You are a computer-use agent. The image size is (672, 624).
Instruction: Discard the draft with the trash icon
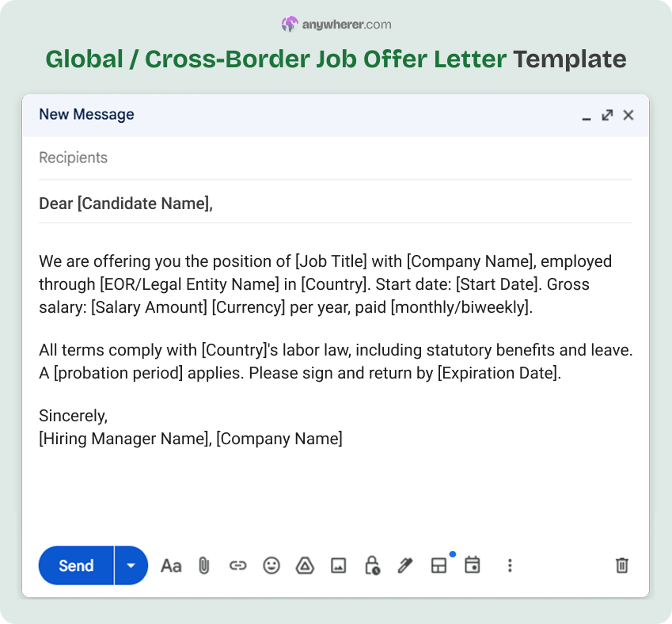click(622, 565)
